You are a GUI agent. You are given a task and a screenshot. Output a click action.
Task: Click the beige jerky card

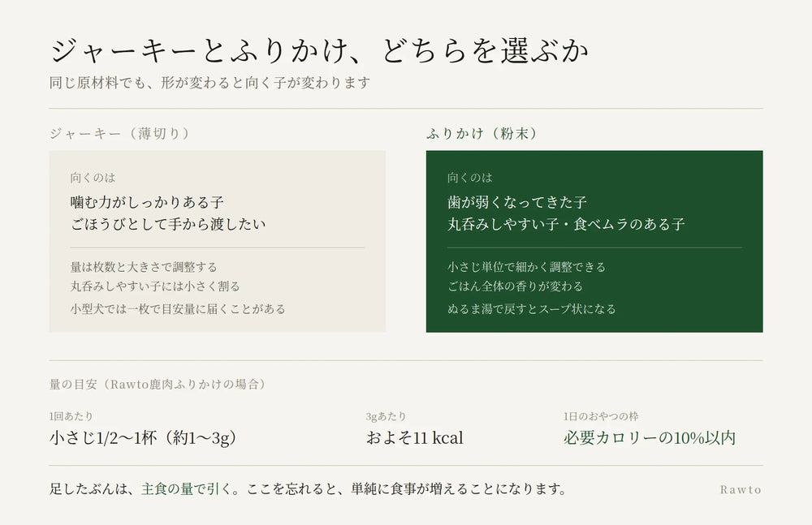[218, 241]
